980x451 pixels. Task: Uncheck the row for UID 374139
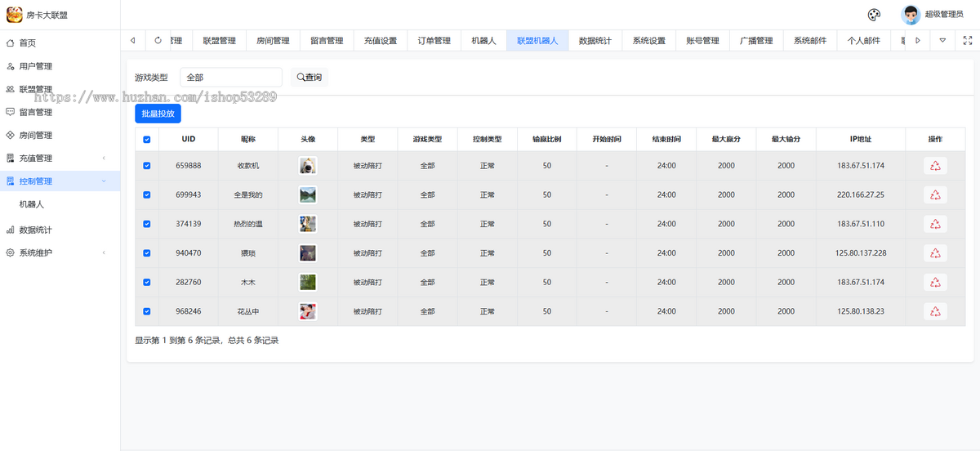147,224
